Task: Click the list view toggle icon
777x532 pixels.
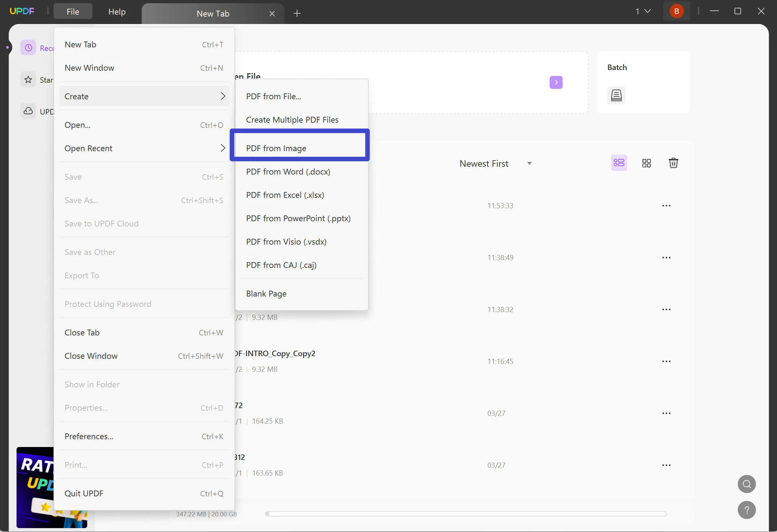Action: click(619, 163)
